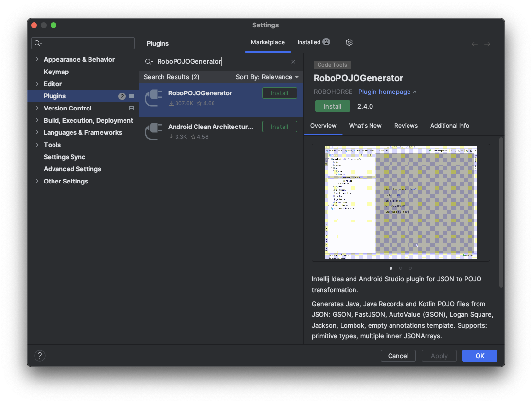The height and width of the screenshot is (403, 532).
Task: Click the Android Clean Architecture plug icon
Action: 154,131
